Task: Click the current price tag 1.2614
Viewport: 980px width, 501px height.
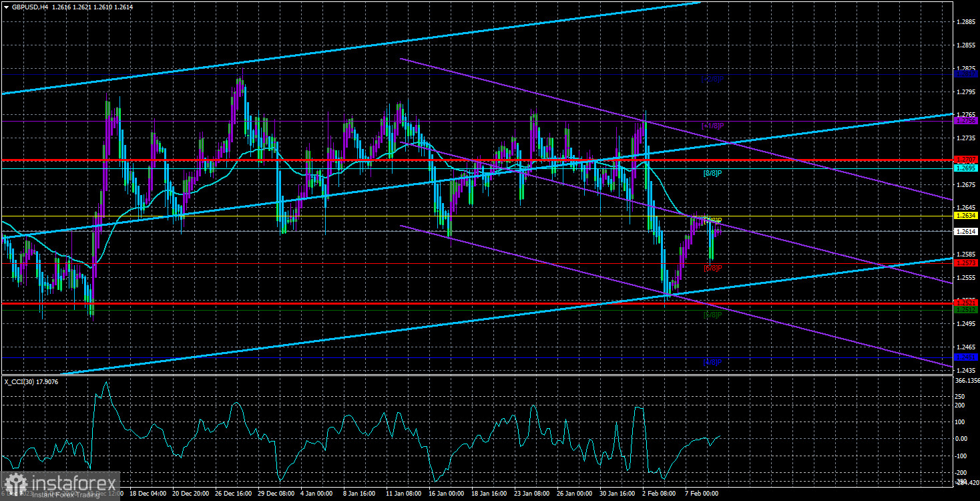Action: 967,231
